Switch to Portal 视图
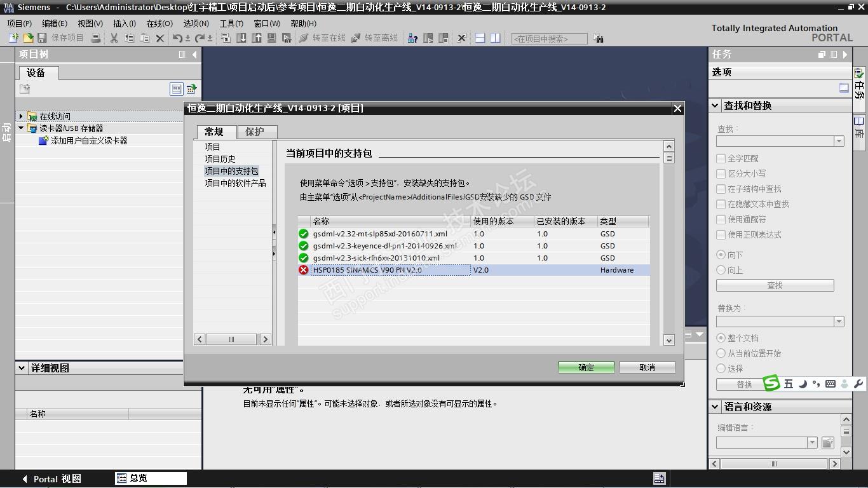Viewport: 868px width, 488px height. coord(51,478)
